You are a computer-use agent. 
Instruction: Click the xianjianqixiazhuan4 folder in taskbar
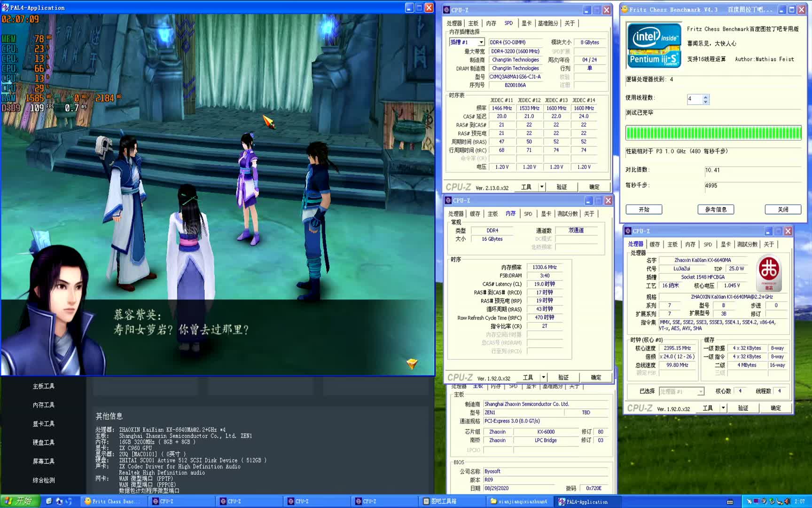(519, 501)
